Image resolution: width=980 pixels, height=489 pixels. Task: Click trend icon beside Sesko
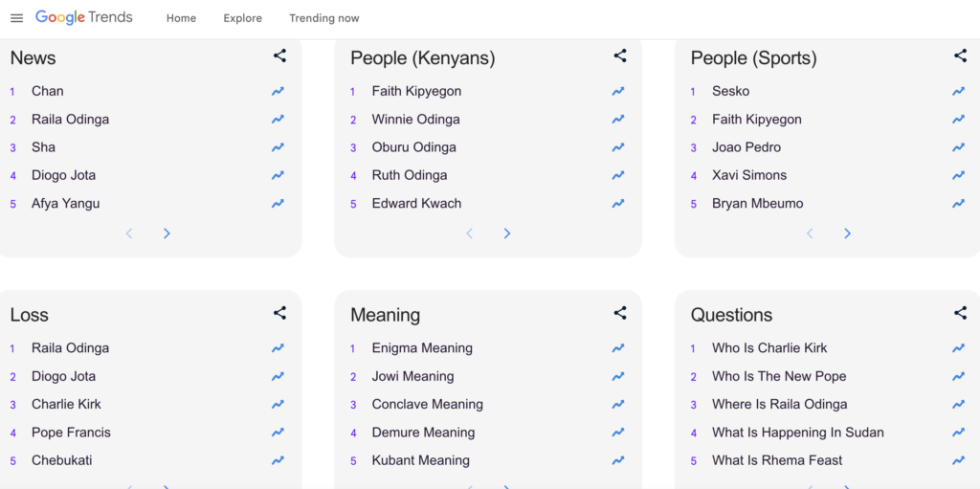click(958, 91)
